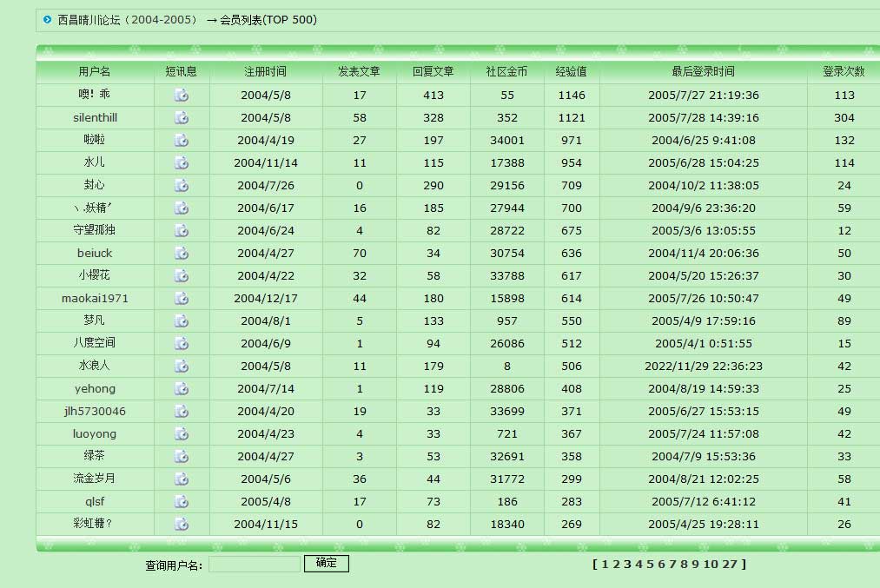Open page 3 in pagination
This screenshot has width=880, height=588.
627,564
